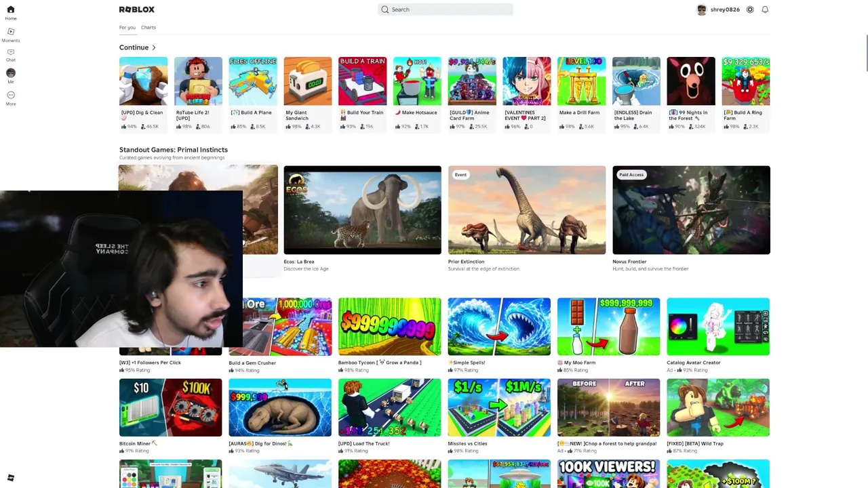Click 'Hunt, build, and survive the frontier' text
This screenshot has width=868, height=488.
tap(650, 269)
